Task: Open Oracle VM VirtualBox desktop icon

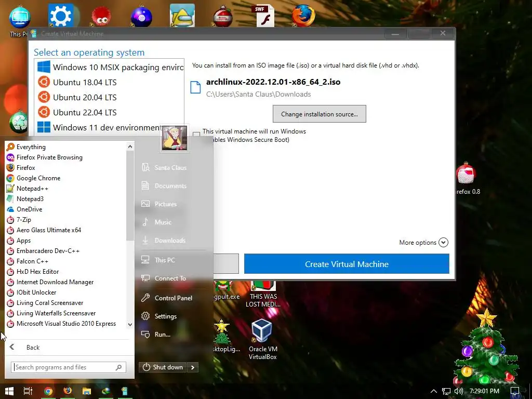Action: pos(262,339)
